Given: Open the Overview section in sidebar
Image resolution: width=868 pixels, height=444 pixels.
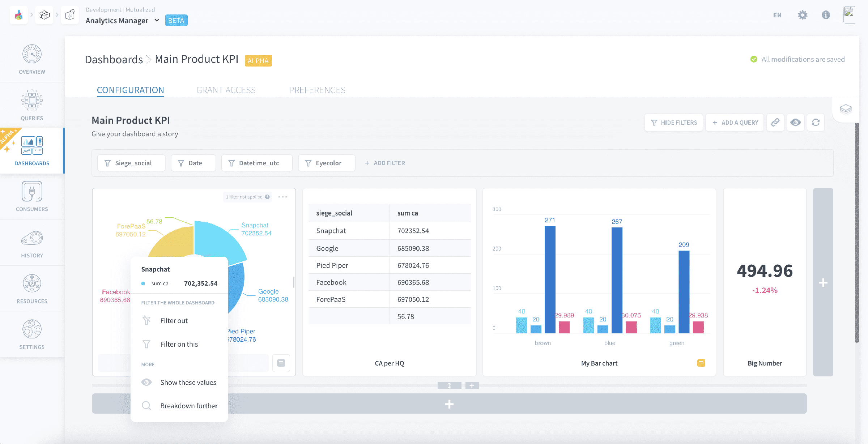Looking at the screenshot, I should tap(32, 59).
